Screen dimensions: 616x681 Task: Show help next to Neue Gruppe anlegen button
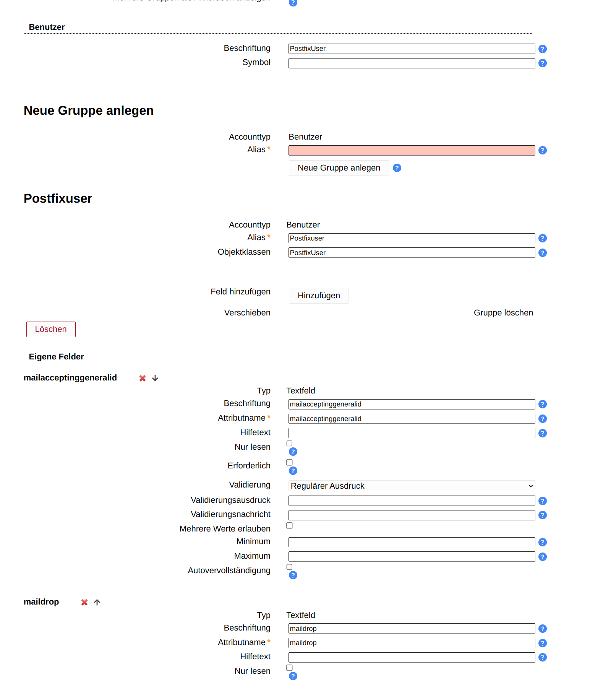click(x=397, y=168)
